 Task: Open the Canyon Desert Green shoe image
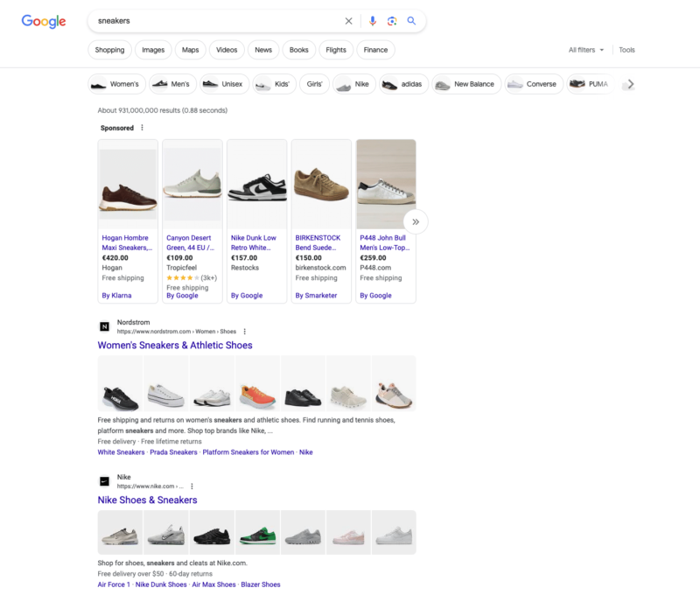click(x=192, y=185)
